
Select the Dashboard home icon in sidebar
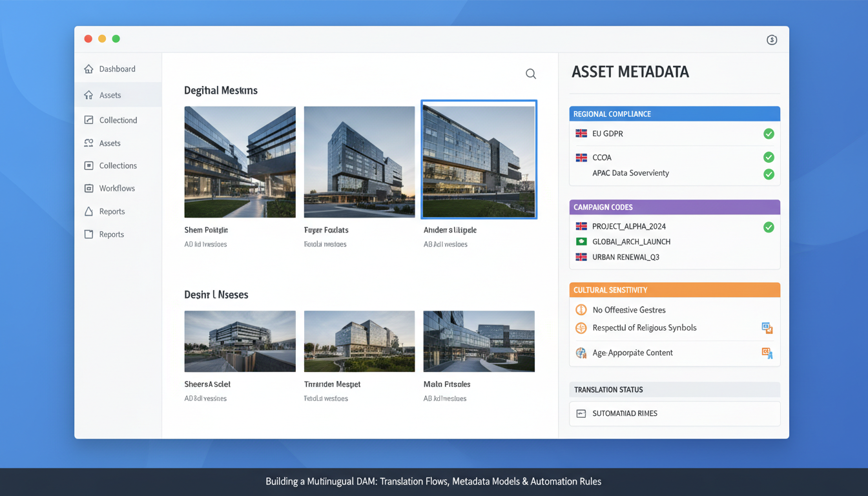88,68
